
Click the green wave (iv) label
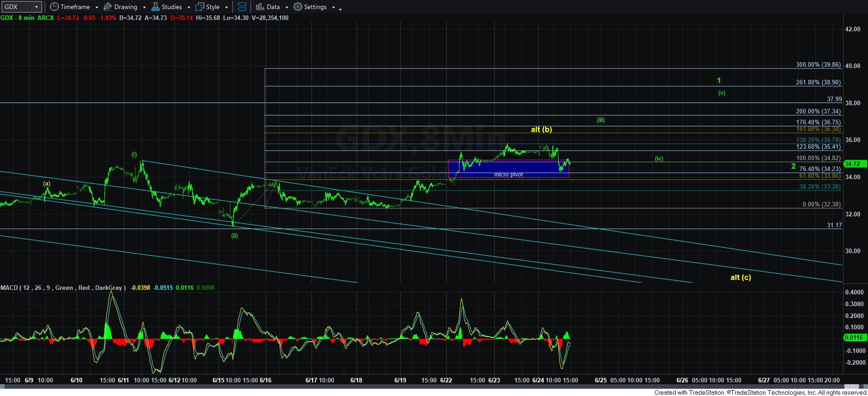(659, 159)
